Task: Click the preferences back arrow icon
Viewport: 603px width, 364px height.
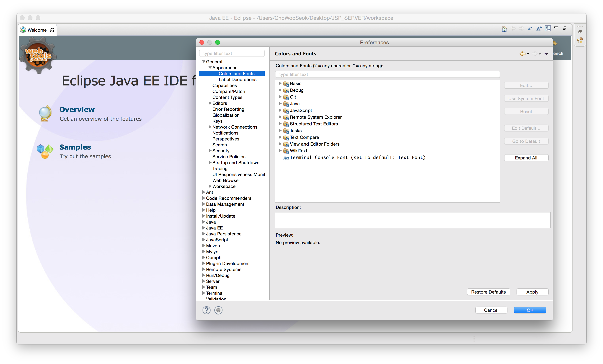Action: (x=522, y=54)
